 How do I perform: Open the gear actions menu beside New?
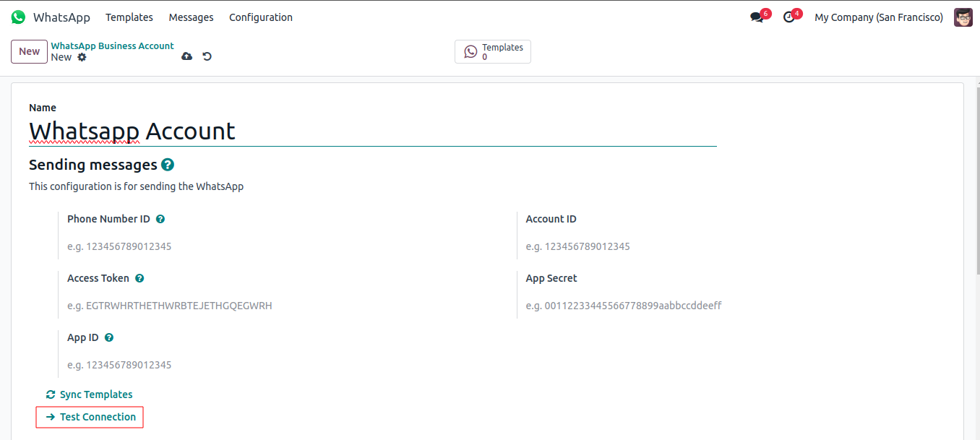[x=82, y=57]
